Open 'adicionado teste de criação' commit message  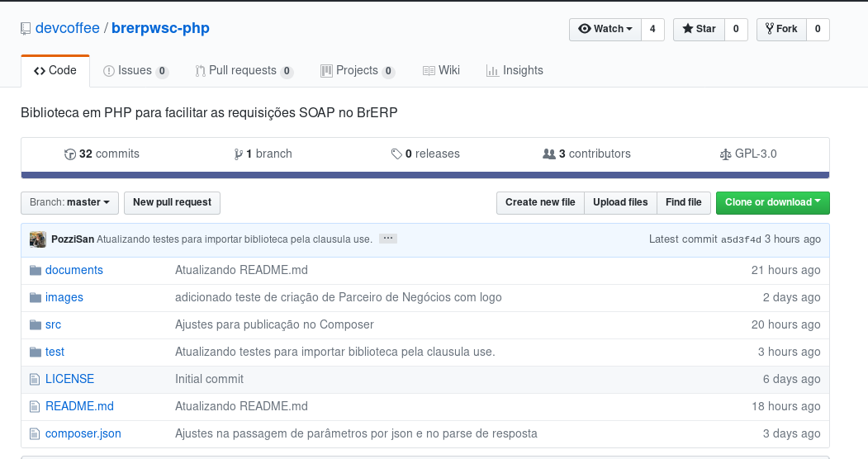pos(339,297)
